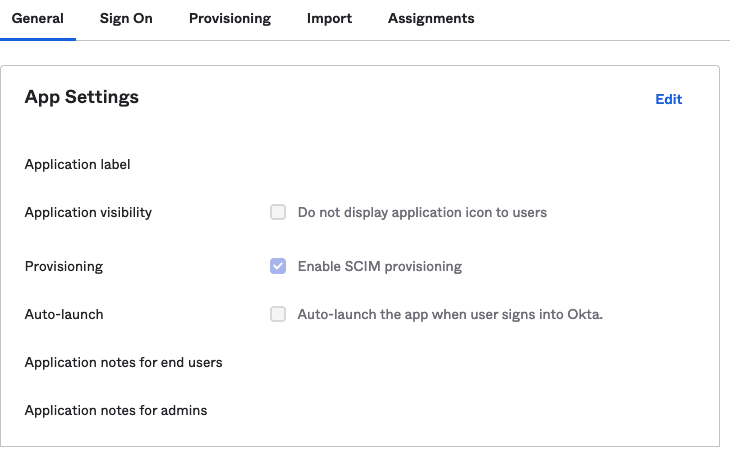730x454 pixels.
Task: Click the Edit link in App Settings
Action: click(668, 99)
